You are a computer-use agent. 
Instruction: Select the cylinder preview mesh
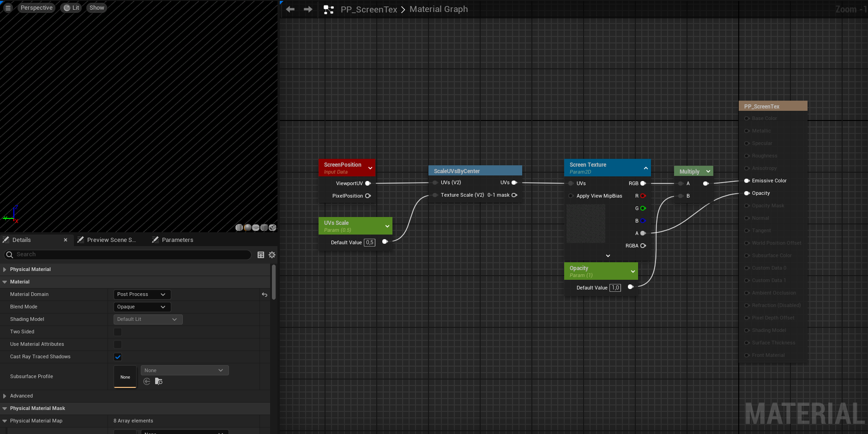point(239,228)
